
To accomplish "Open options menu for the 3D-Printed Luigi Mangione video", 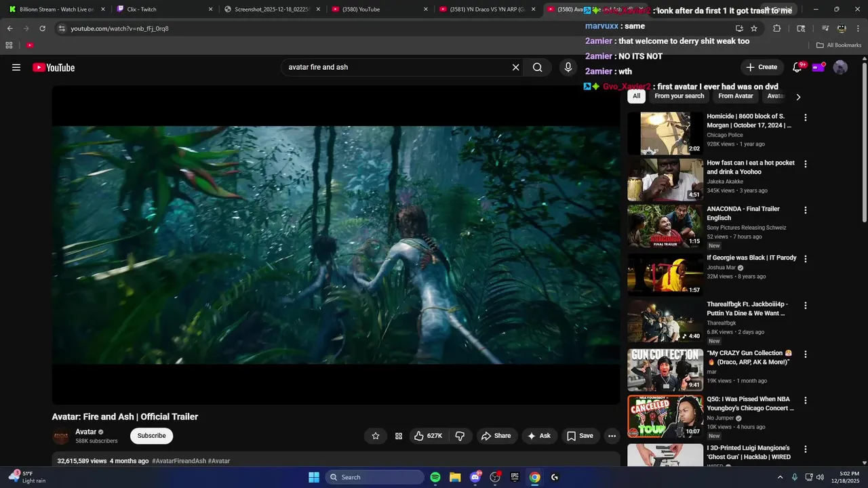I will pyautogui.click(x=806, y=449).
